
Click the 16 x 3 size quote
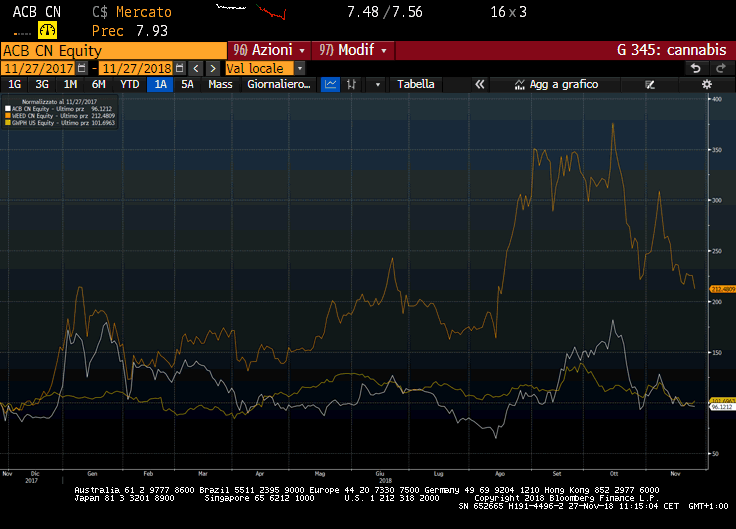tap(509, 12)
